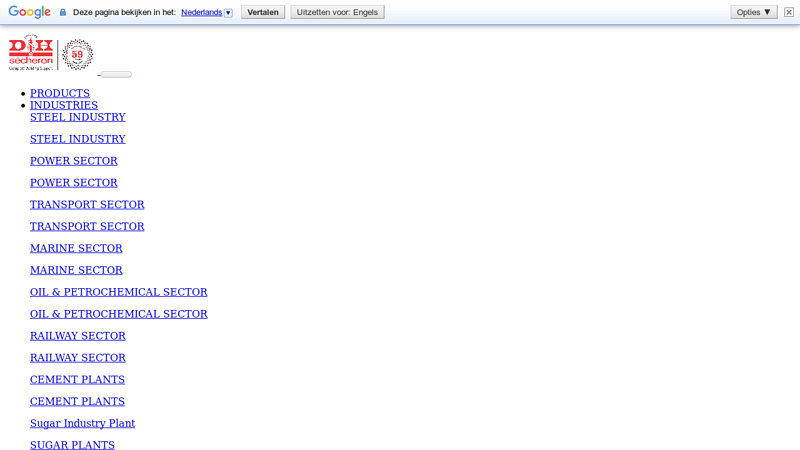Toggle the small navigation button below logo
The height and width of the screenshot is (450, 800).
pyautogui.click(x=116, y=74)
